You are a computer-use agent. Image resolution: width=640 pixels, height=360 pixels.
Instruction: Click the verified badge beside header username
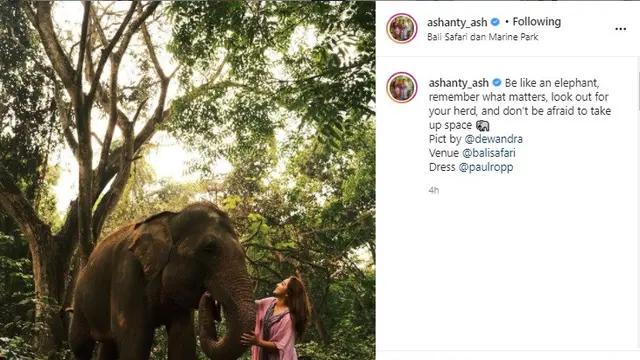coord(495,22)
